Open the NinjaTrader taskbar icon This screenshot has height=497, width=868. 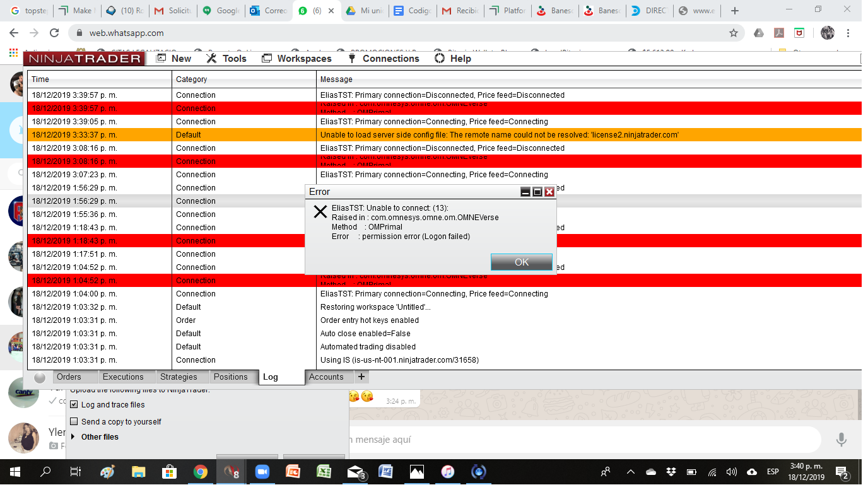coord(231,472)
